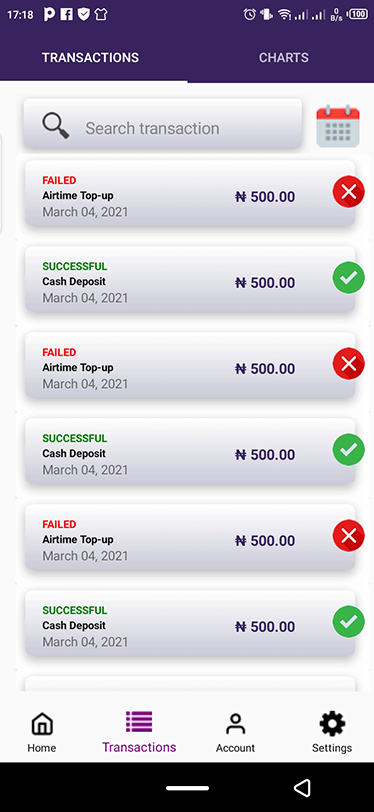Image resolution: width=374 pixels, height=812 pixels.
Task: Open first successful Cash Deposit transaction card
Action: point(190,279)
